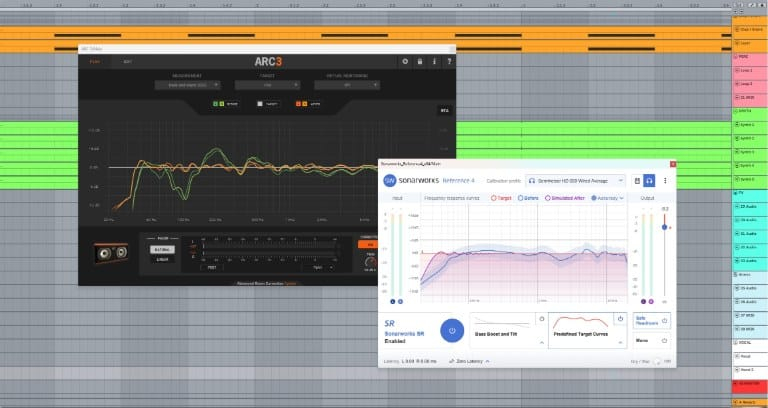Open Zero Latency dropdown in Sonarworks

pyautogui.click(x=469, y=361)
